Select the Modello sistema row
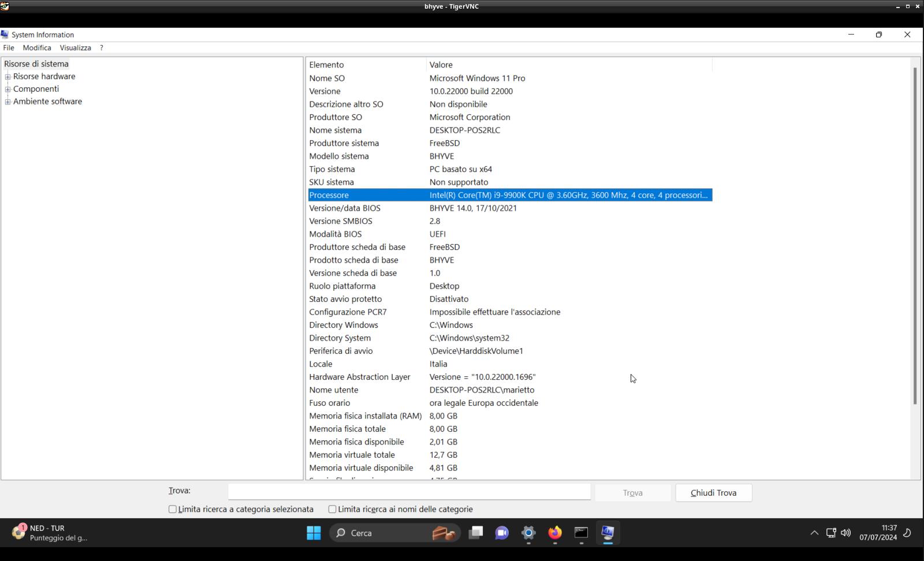This screenshot has width=924, height=561. [510, 156]
